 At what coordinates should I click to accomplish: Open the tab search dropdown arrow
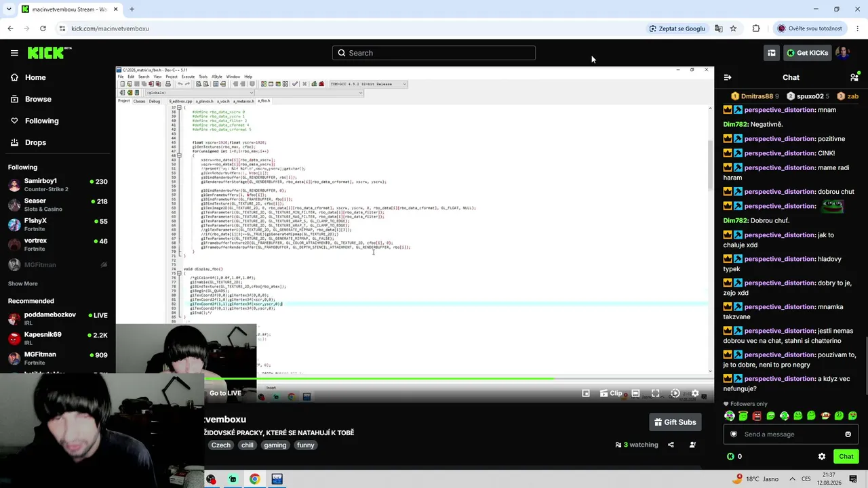pyautogui.click(x=9, y=9)
